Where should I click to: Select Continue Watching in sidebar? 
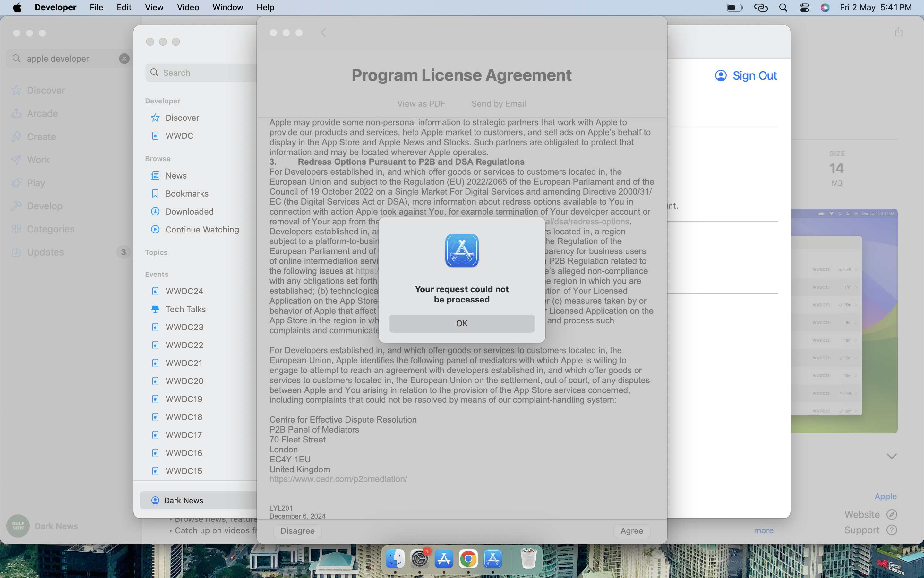tap(202, 229)
